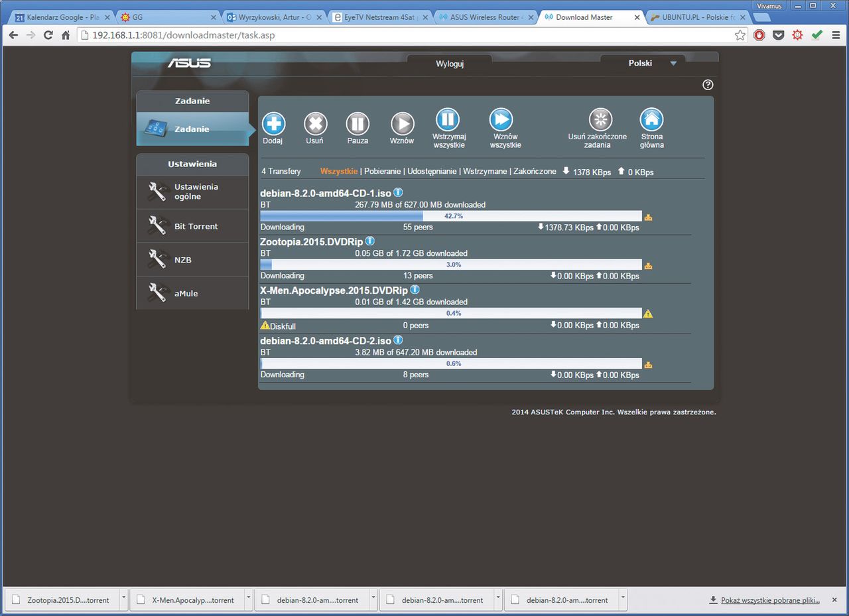Close the downloads bar
The width and height of the screenshot is (849, 616).
pos(834,599)
